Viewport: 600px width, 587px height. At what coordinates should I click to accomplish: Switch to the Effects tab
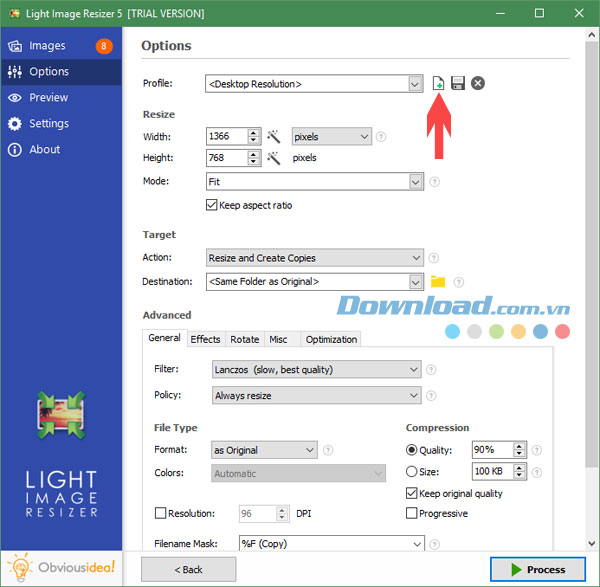pos(206,339)
